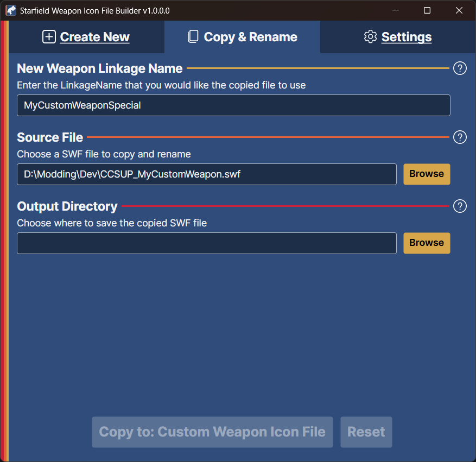
Task: Click text 'Choose where to save the copied SWF file'
Action: pos(112,223)
